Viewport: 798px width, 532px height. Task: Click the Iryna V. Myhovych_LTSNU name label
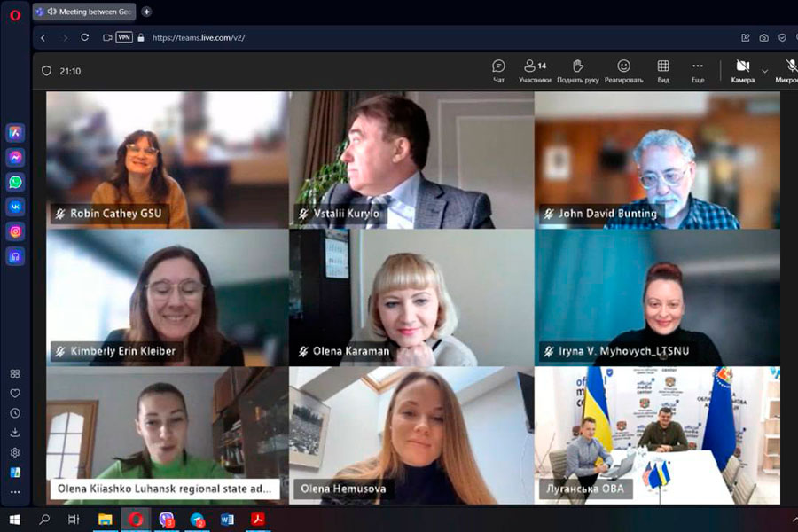pos(618,351)
